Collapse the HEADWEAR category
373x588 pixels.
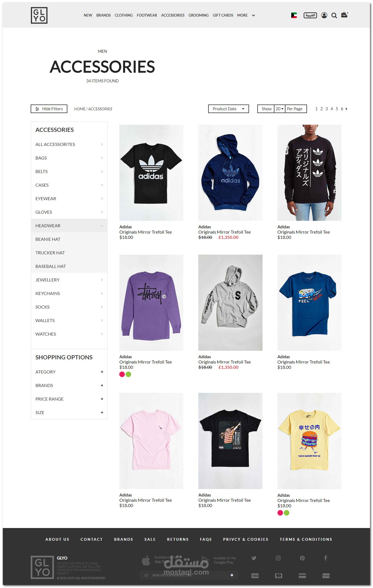pyautogui.click(x=69, y=226)
